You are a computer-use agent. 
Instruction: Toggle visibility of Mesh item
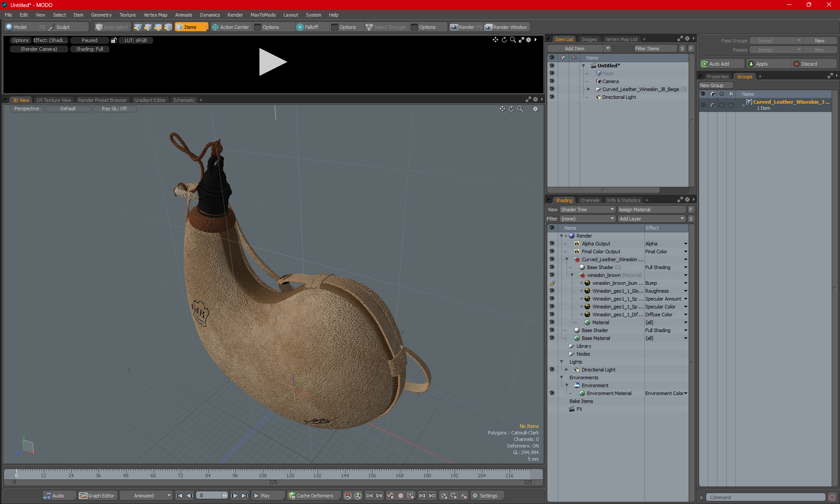point(552,73)
